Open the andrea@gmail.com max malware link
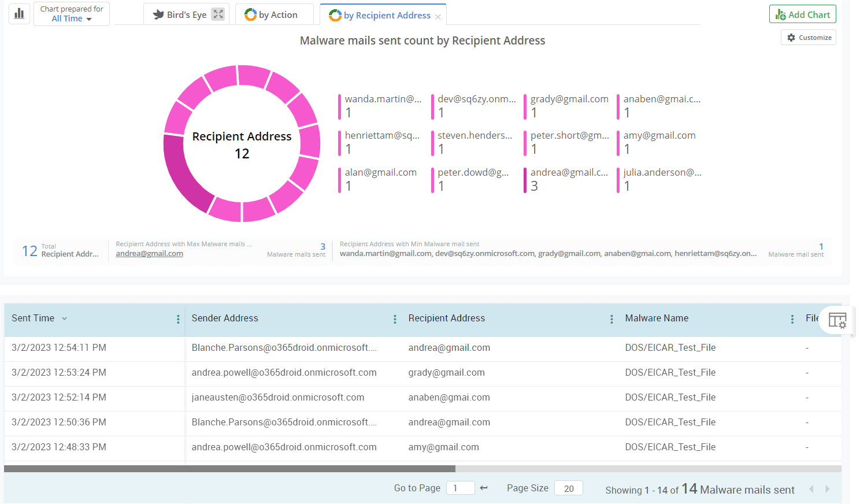The height and width of the screenshot is (504, 860). click(149, 254)
